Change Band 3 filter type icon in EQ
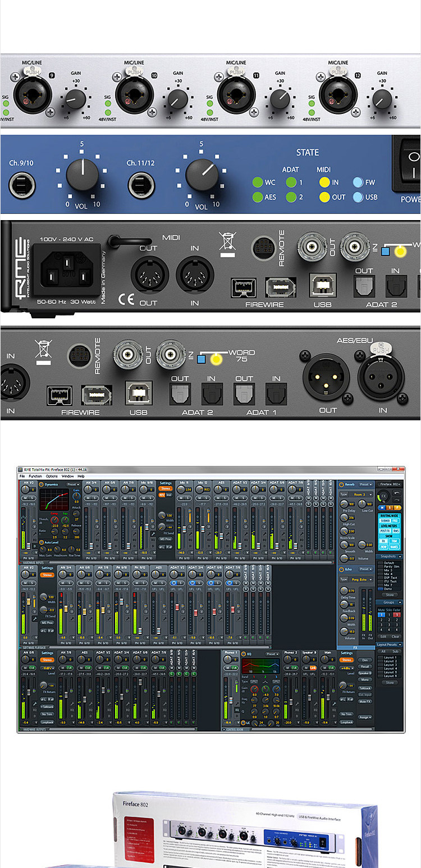421x868 pixels. pos(276,681)
